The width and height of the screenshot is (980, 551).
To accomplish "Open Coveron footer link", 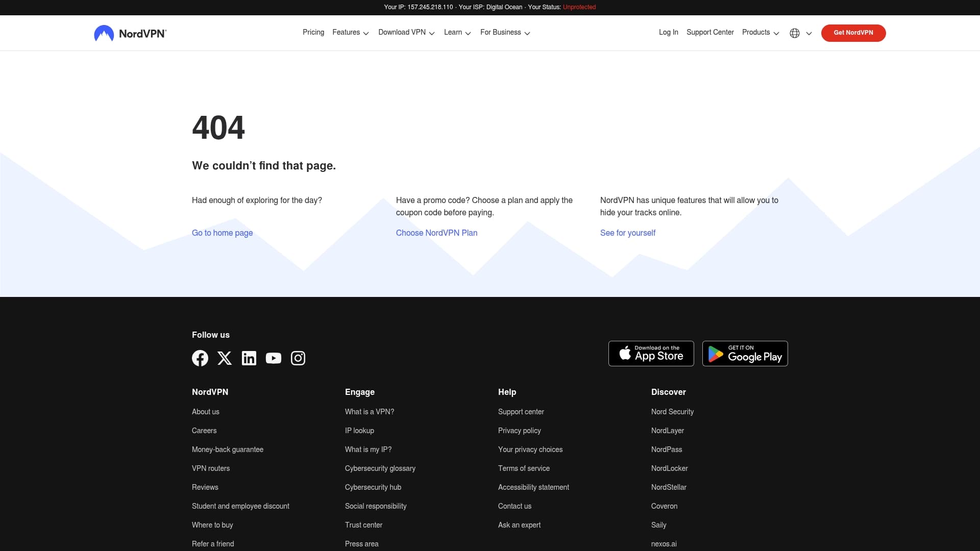I will point(665,506).
